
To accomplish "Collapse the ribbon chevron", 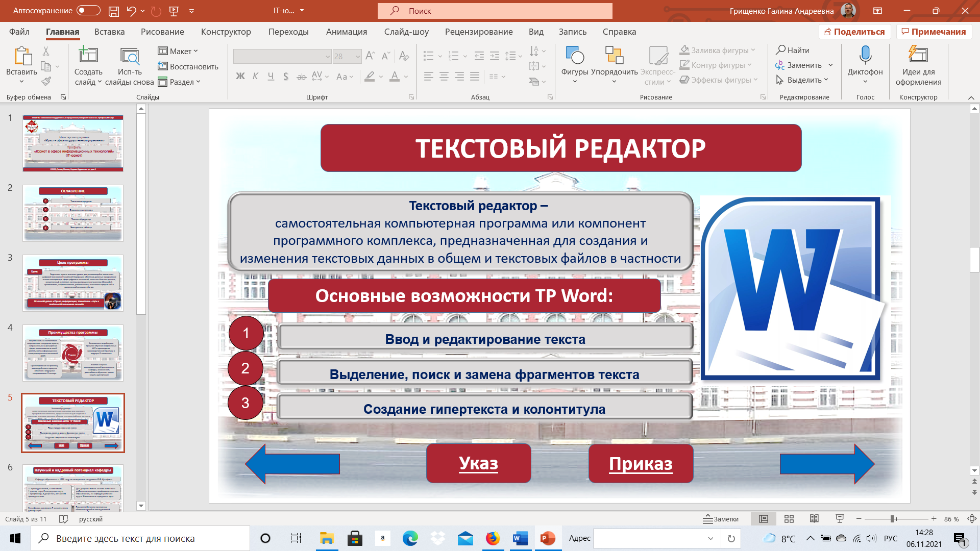I will 971,97.
